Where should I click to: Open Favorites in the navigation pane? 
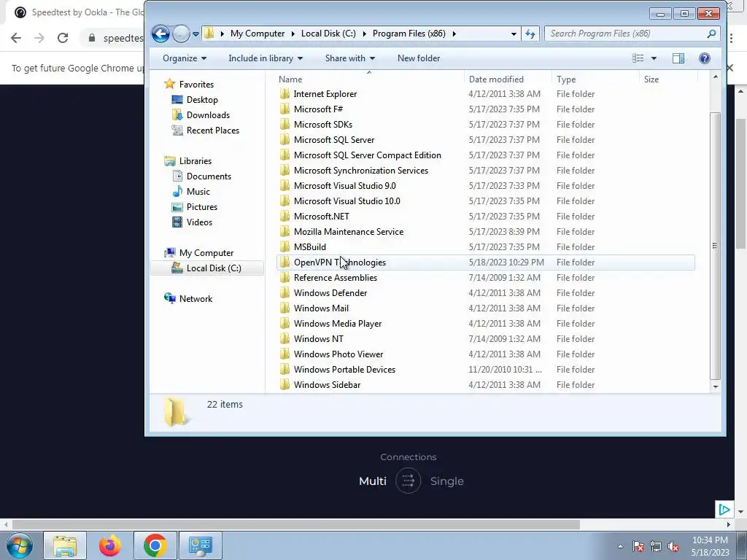(x=196, y=85)
